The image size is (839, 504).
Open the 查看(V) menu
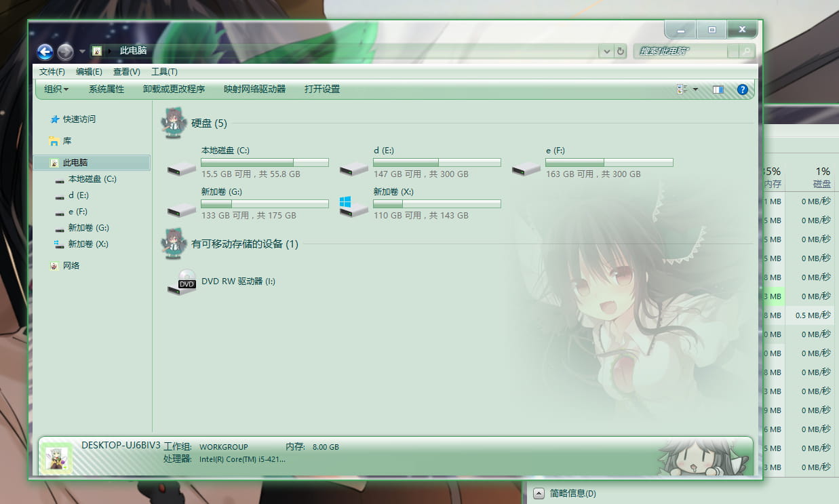tap(127, 71)
